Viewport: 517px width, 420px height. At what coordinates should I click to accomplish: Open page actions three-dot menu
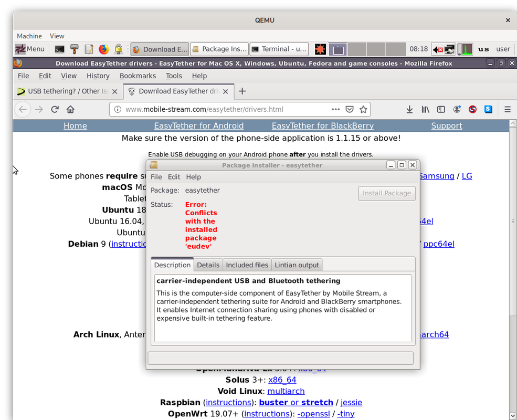click(x=335, y=109)
